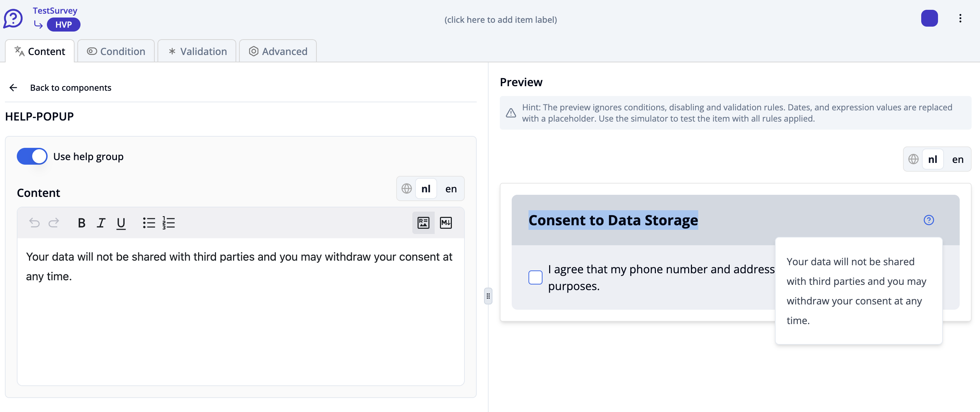Viewport: 980px width, 412px height.
Task: Open the TestSurvey link
Action: point(55,10)
